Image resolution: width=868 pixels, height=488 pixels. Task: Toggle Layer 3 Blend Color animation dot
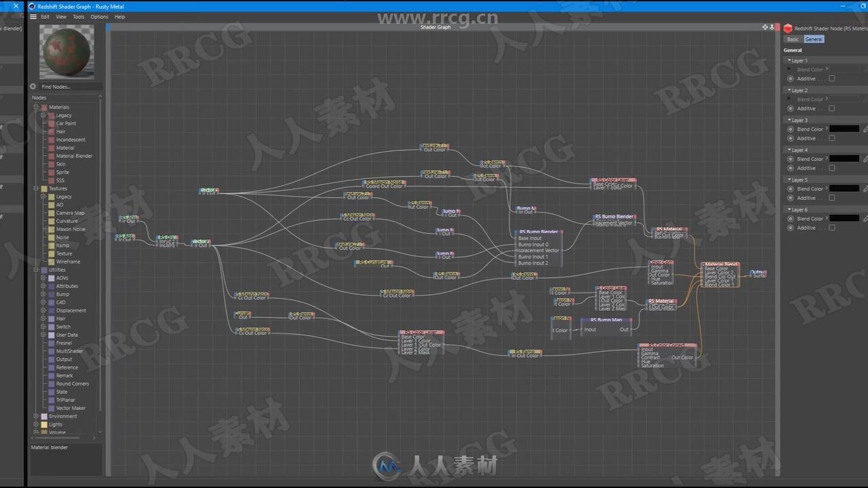pos(791,129)
